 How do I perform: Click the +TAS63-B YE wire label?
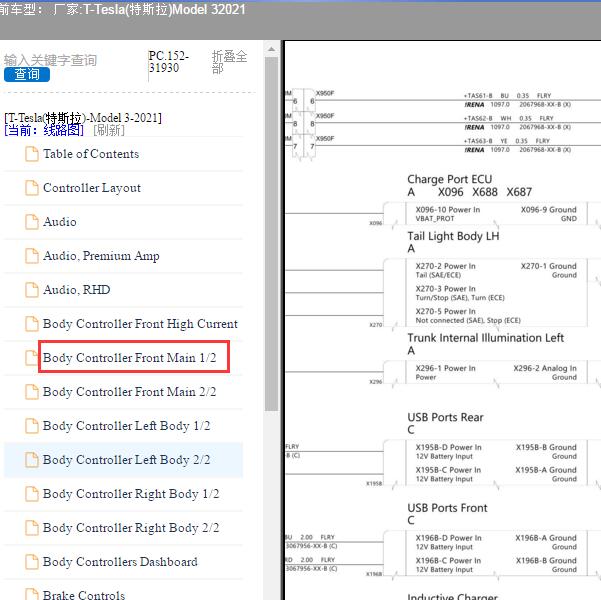pos(507,141)
